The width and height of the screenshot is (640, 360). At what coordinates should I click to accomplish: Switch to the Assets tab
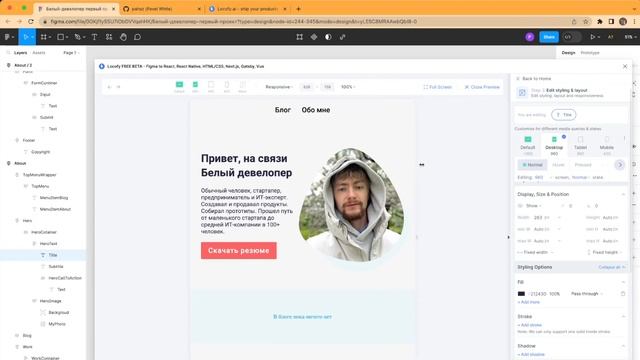(x=39, y=53)
